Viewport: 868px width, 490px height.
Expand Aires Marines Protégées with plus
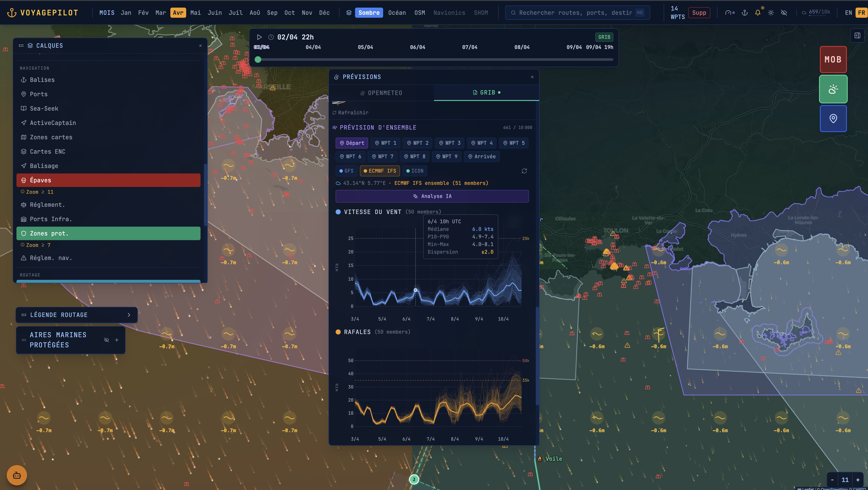pos(117,340)
